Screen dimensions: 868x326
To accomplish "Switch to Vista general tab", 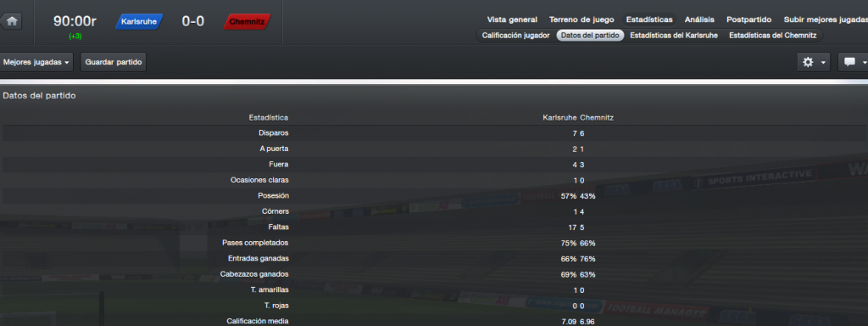I will tap(512, 20).
